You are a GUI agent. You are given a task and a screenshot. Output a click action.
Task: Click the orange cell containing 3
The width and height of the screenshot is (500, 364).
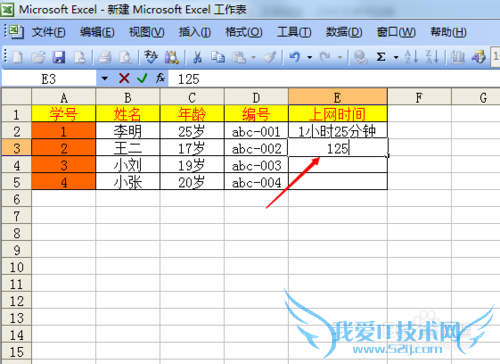click(x=64, y=165)
